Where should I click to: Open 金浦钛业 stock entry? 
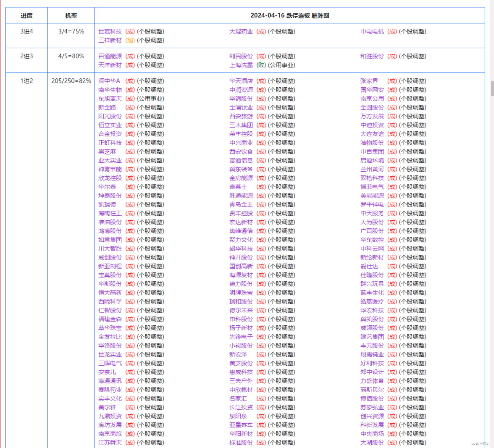(x=241, y=108)
